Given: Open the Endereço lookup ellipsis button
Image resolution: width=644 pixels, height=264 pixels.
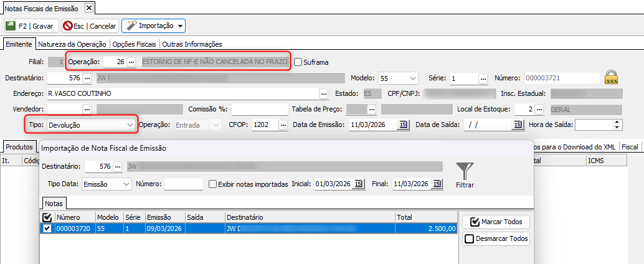Looking at the screenshot, I should [323, 93].
